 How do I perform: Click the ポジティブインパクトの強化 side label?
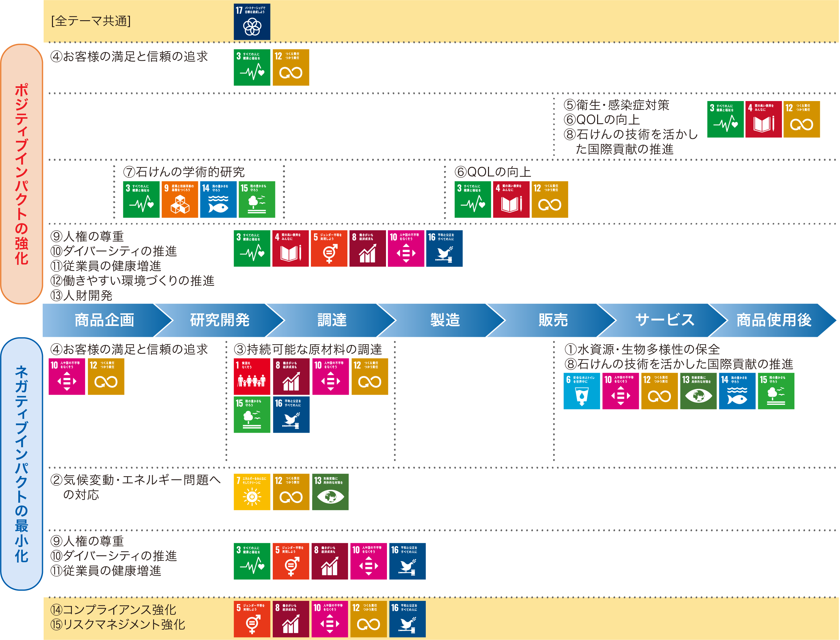click(22, 174)
